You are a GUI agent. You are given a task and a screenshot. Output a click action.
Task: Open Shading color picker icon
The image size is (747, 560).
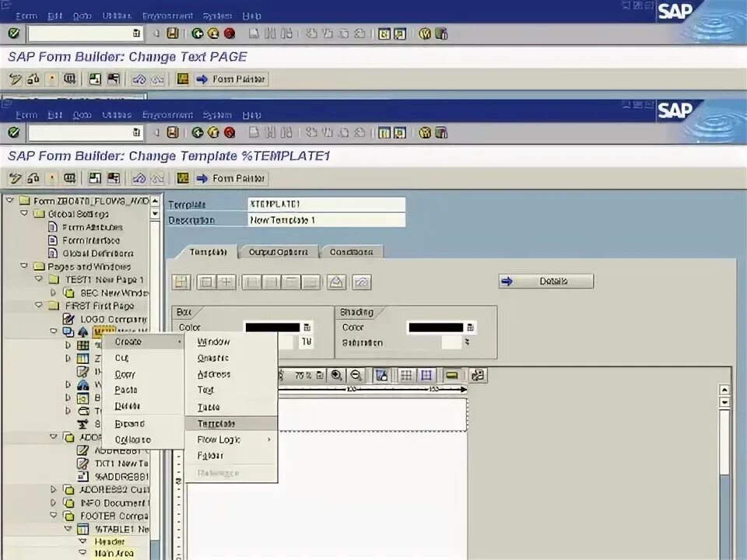click(x=470, y=327)
